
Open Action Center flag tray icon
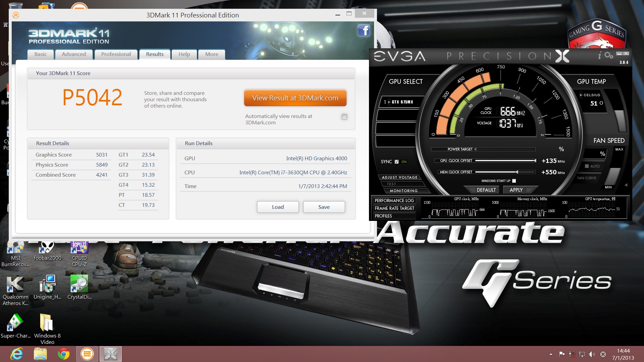(x=561, y=354)
